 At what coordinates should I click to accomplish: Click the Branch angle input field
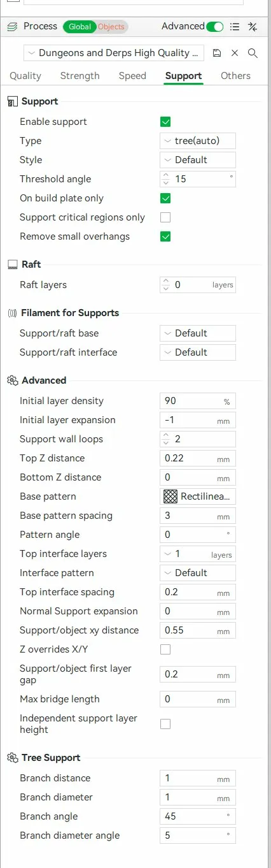tap(198, 816)
